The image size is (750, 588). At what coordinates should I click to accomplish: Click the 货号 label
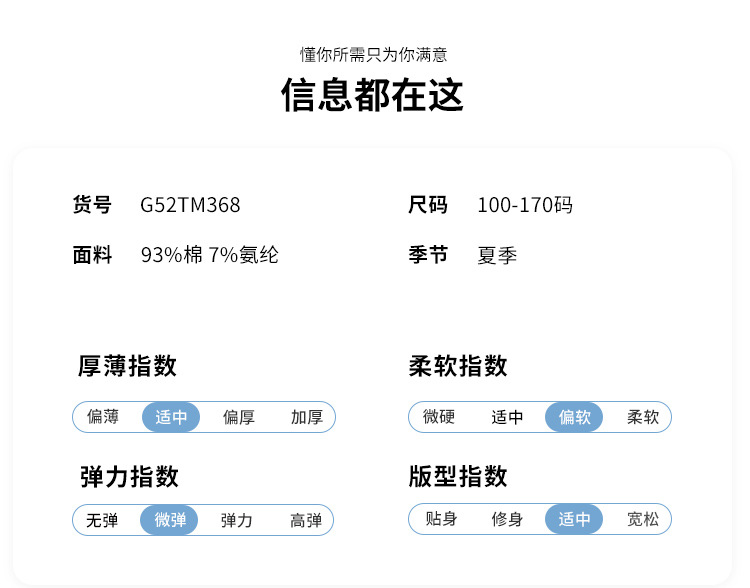(92, 205)
